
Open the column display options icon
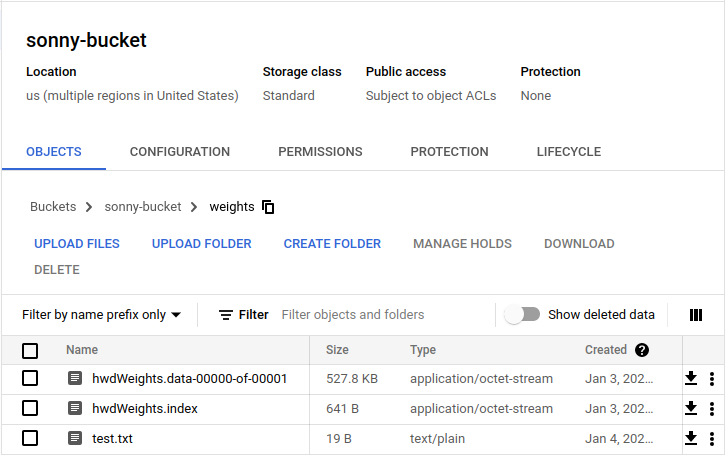pos(696,315)
